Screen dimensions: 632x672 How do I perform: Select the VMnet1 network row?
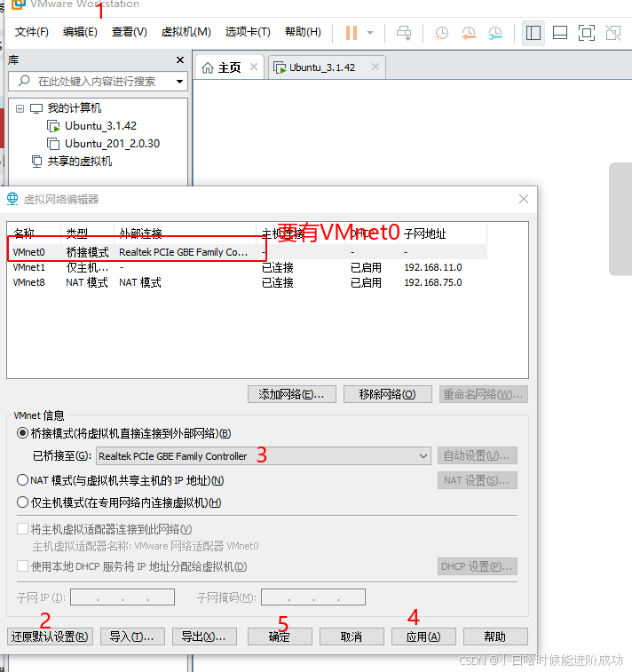247,267
